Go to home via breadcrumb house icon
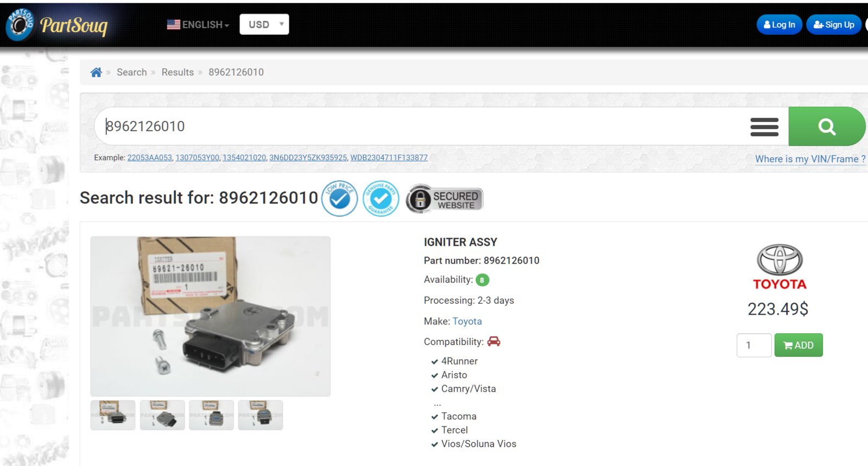Viewport: 868px width, 466px height. (x=96, y=72)
